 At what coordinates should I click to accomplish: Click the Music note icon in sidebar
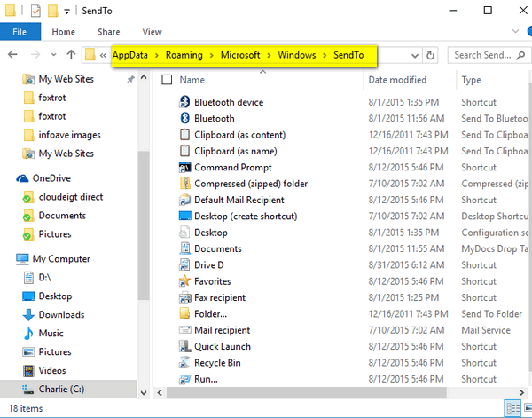tap(28, 334)
